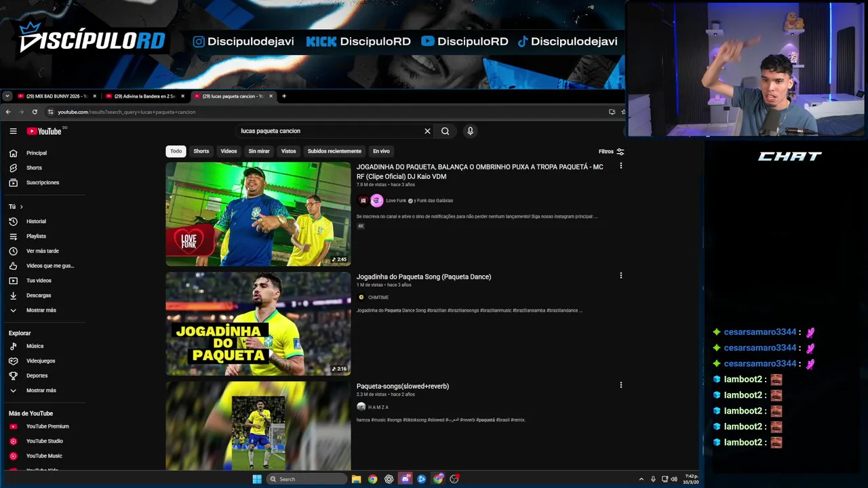This screenshot has height=488, width=868.
Task: Open more options for the MC RF video
Action: pos(620,166)
